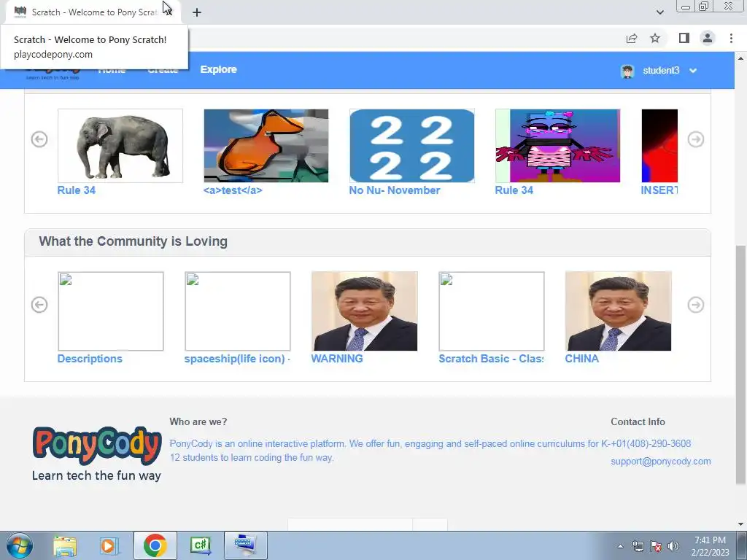Image resolution: width=747 pixels, height=560 pixels.
Task: Click the scrollbar down arrow
Action: point(740,524)
